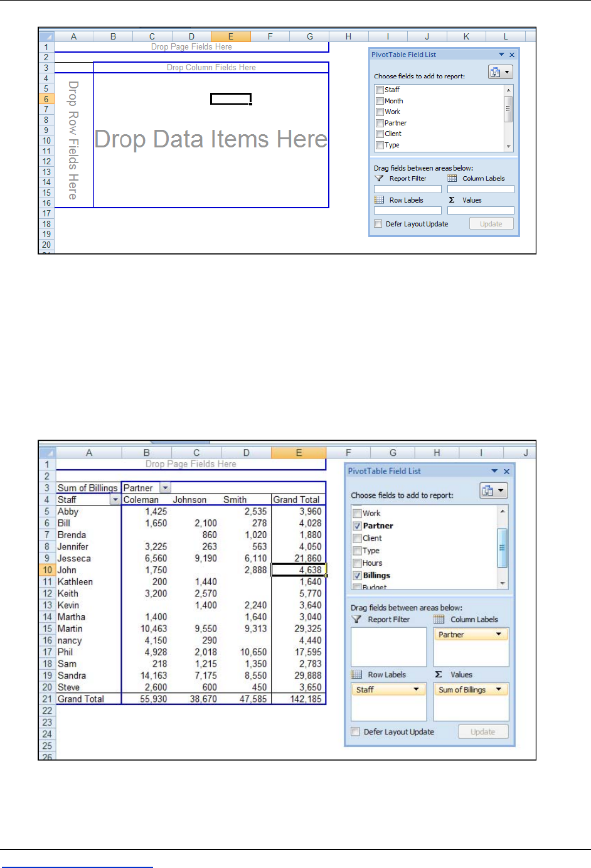Tick the Staff field checkbox
Image resolution: width=591 pixels, height=868 pixels.
(380, 90)
